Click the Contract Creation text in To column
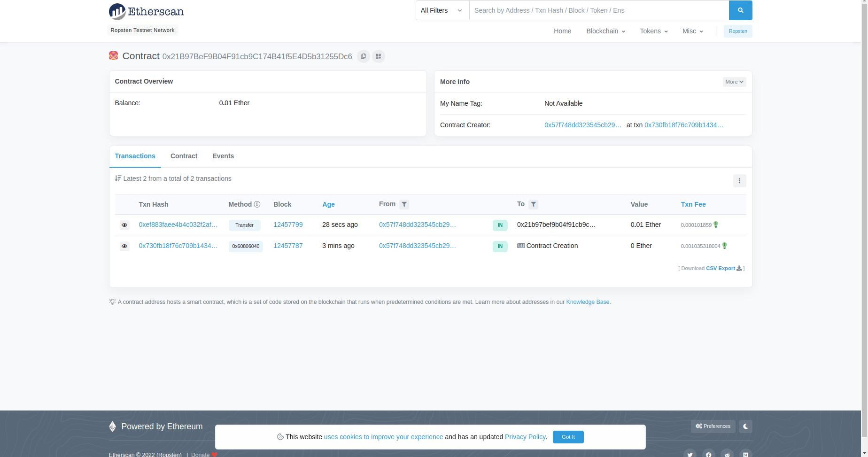This screenshot has height=457, width=868. pos(552,246)
